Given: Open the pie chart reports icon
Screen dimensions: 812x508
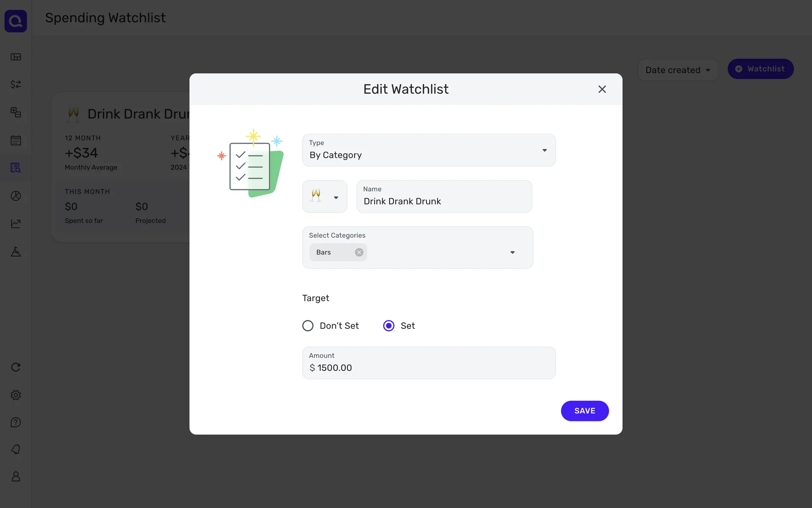Looking at the screenshot, I should [x=16, y=196].
